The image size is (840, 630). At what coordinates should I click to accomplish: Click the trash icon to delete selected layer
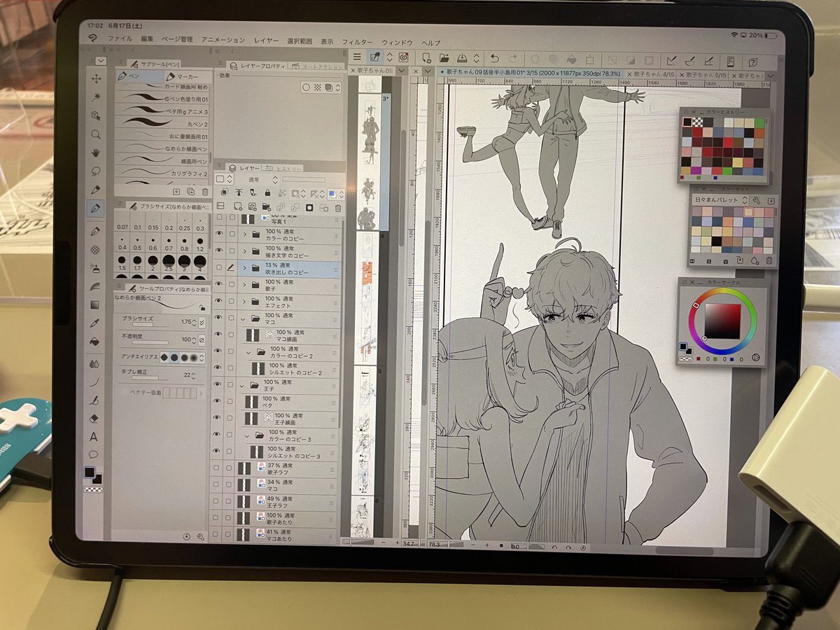tap(338, 208)
